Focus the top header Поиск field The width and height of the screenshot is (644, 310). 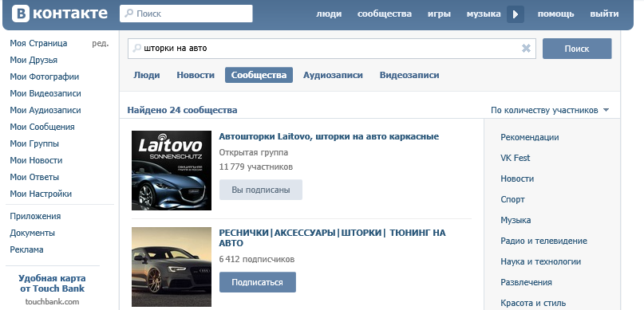[186, 14]
